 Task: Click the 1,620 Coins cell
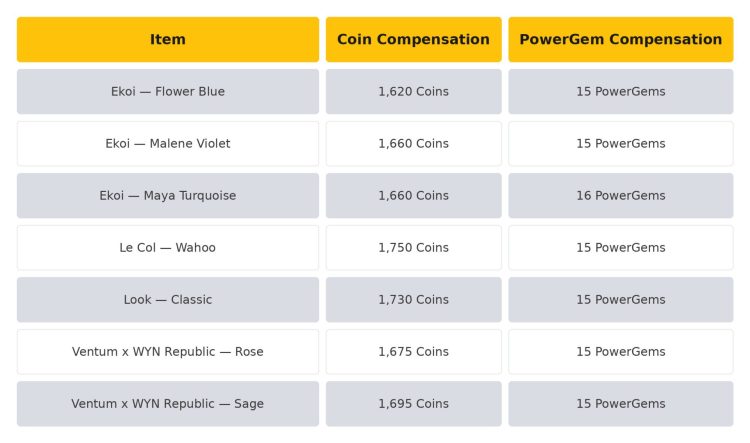414,91
